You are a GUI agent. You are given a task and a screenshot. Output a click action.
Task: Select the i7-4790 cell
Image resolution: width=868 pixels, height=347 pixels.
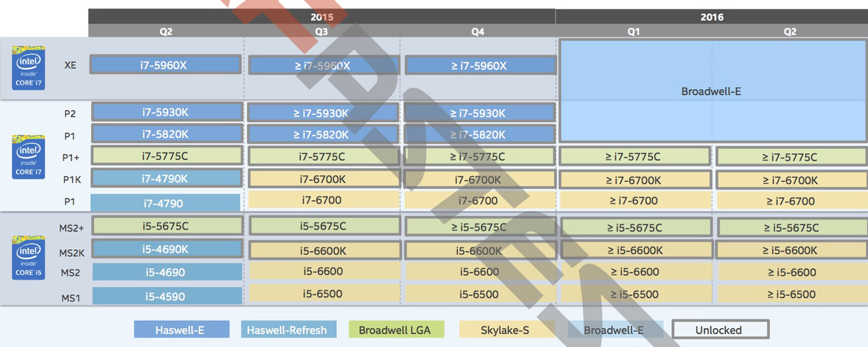165,203
